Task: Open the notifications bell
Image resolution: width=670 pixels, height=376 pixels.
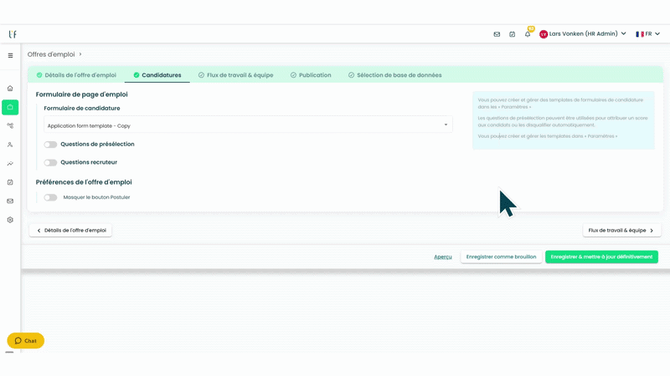Action: click(x=528, y=34)
